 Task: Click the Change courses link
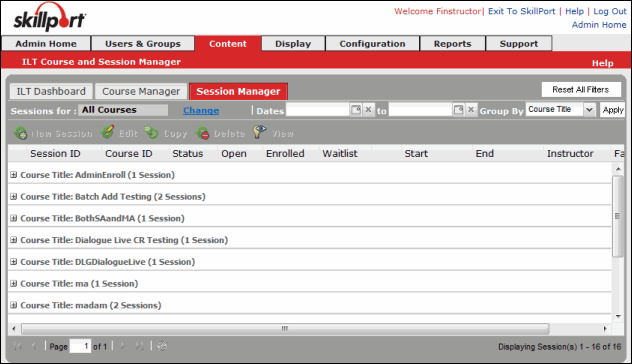pyautogui.click(x=201, y=110)
